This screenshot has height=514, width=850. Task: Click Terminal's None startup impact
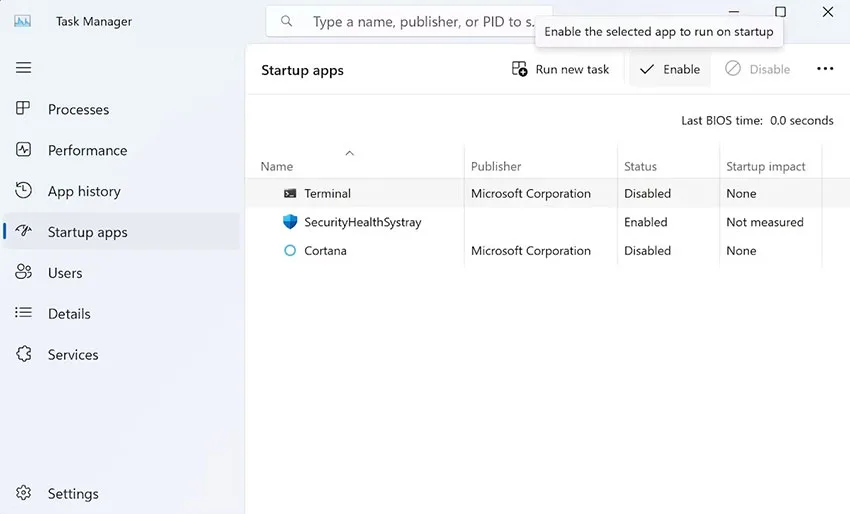[x=741, y=194]
